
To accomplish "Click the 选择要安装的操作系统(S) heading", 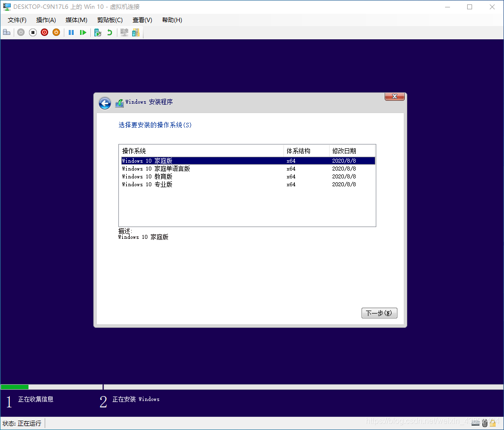I will [x=155, y=125].
